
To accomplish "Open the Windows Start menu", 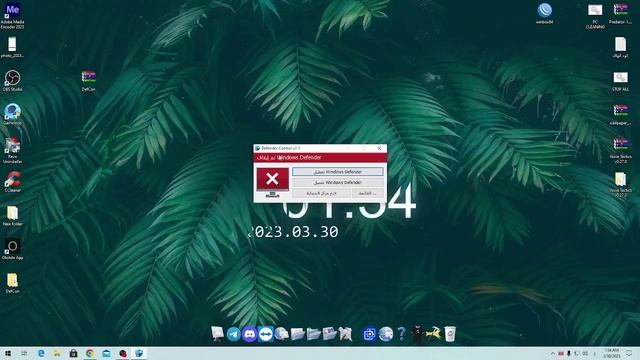I will point(8,353).
